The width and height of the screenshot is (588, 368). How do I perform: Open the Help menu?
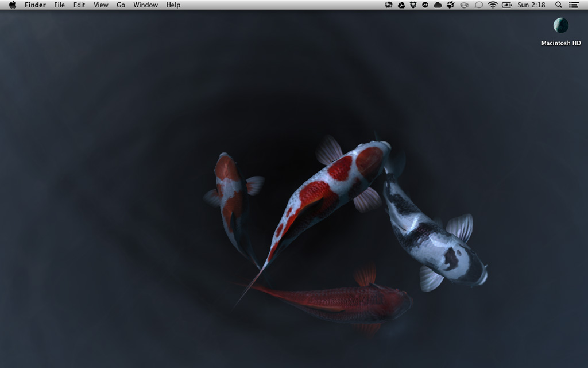[173, 5]
